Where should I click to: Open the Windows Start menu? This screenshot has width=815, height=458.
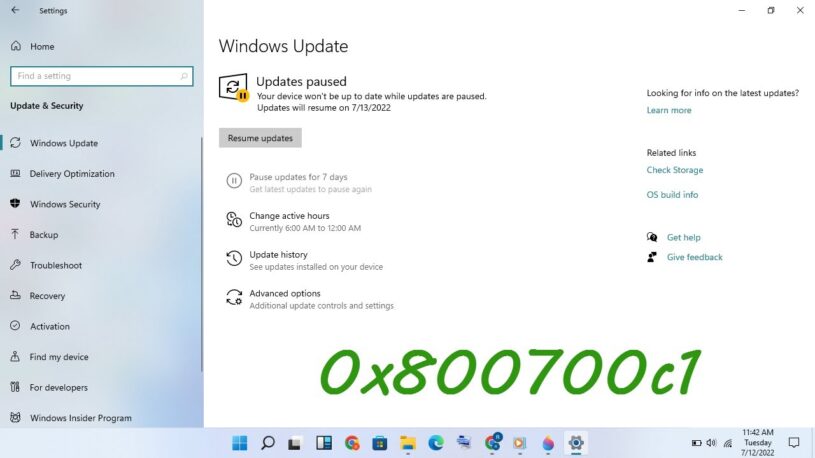tap(240, 443)
